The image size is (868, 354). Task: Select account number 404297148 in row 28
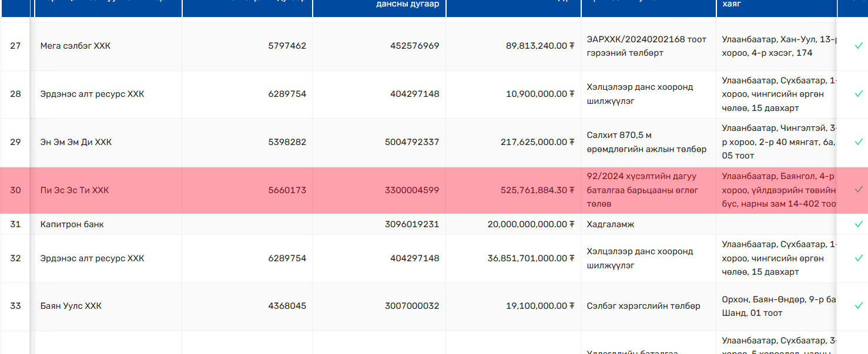[414, 94]
